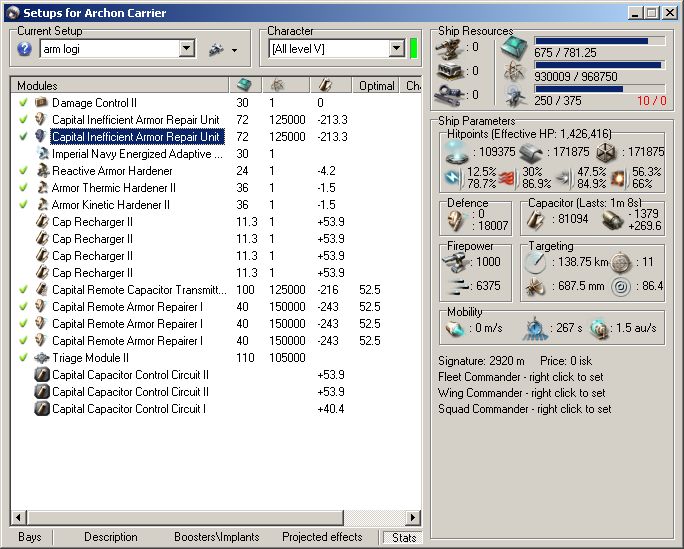Toggle the highlighted Capital Inefficient Armor Repair Unit checkmark
The image size is (684, 549).
click(x=24, y=136)
